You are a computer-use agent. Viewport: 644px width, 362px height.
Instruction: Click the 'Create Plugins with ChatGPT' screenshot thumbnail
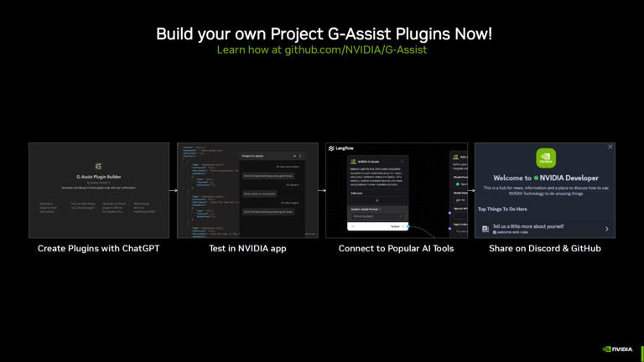click(98, 190)
